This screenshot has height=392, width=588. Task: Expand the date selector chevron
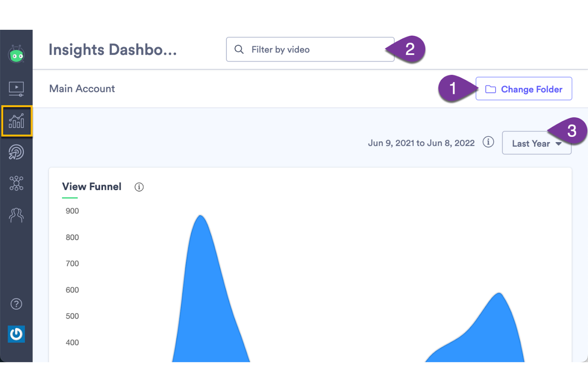[x=558, y=144]
